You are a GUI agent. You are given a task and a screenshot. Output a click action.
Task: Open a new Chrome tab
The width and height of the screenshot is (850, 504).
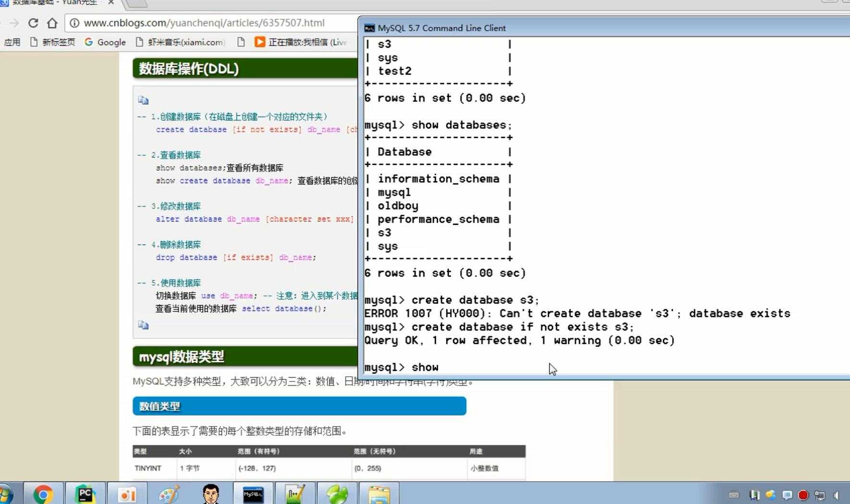[136, 3]
